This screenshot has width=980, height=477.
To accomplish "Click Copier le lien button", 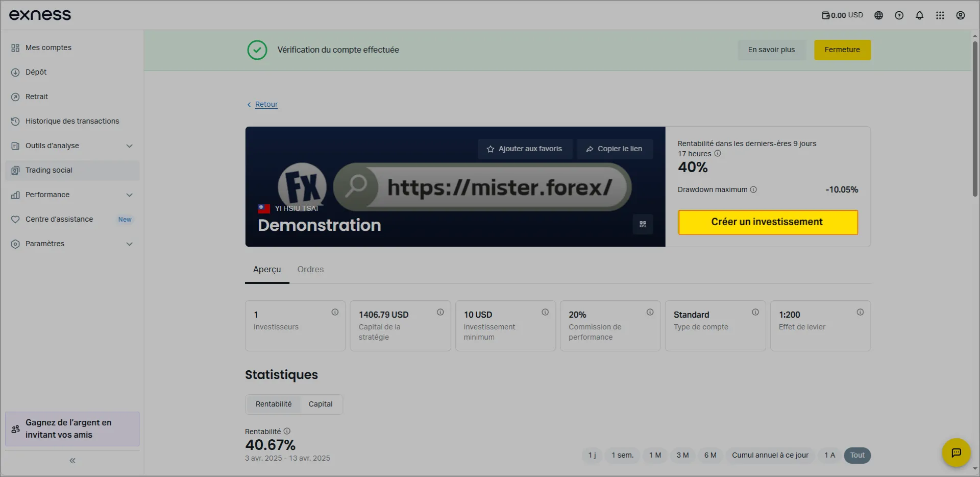I will 615,149.
